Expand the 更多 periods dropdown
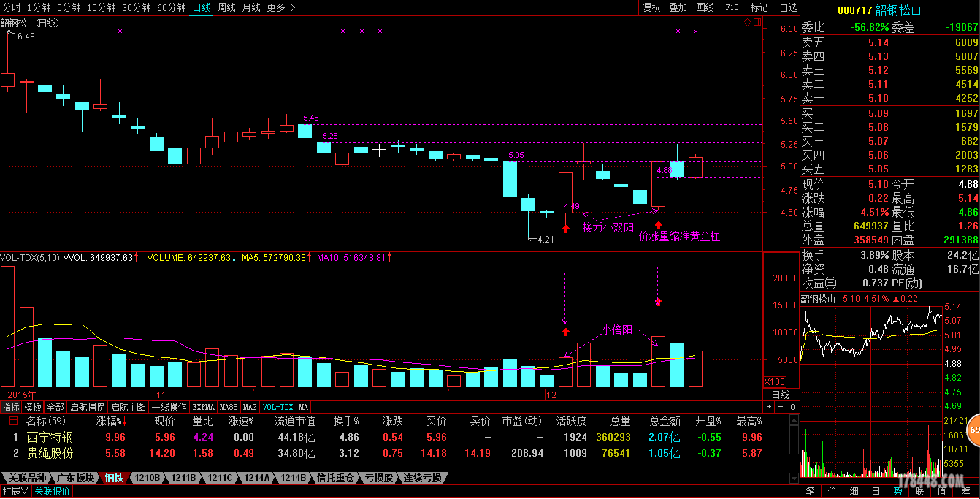980x499 pixels. (x=281, y=7)
